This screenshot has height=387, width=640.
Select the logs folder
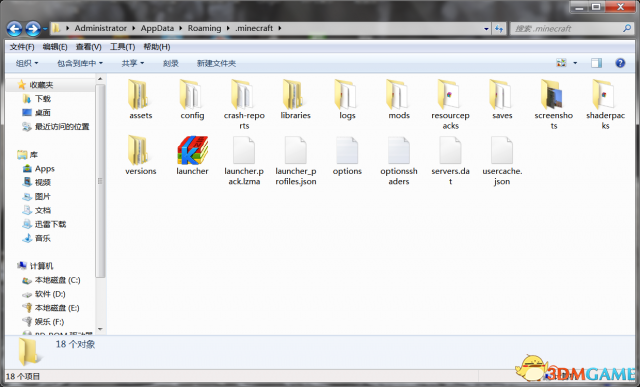coord(347,99)
